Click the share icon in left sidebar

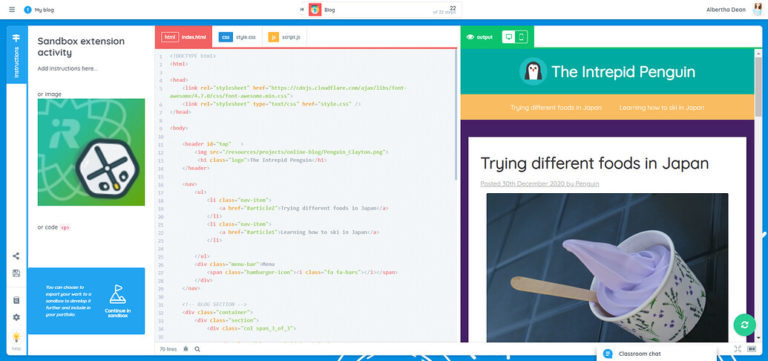(16, 256)
